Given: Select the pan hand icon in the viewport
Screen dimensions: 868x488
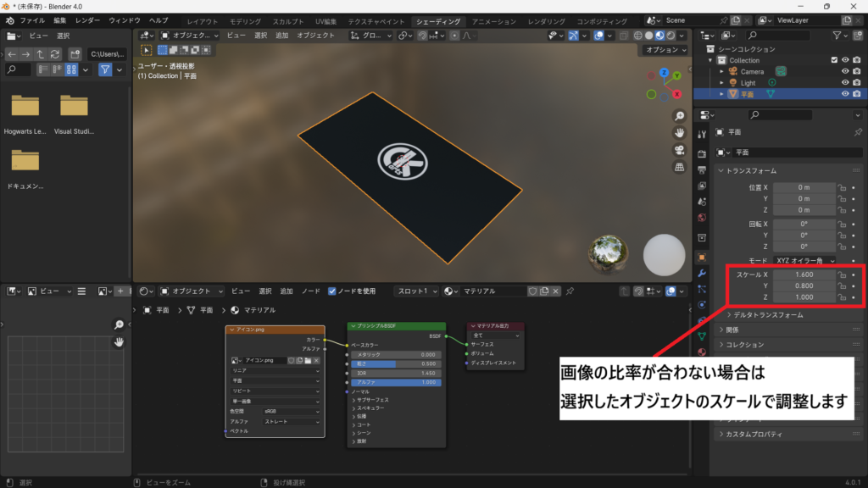Looking at the screenshot, I should click(679, 133).
